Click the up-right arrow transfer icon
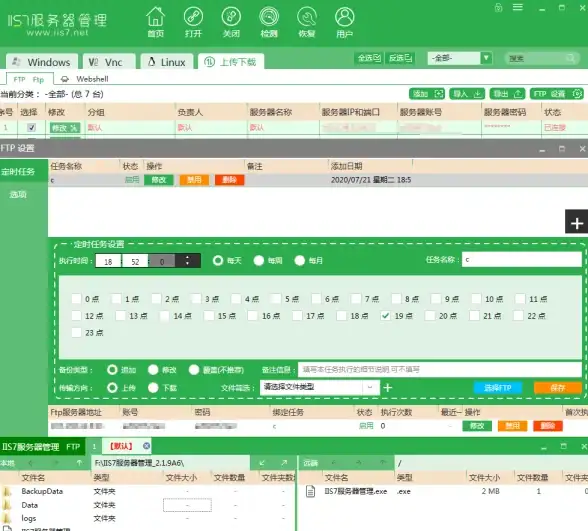Viewport: 588px width, 531px height. coord(284,463)
